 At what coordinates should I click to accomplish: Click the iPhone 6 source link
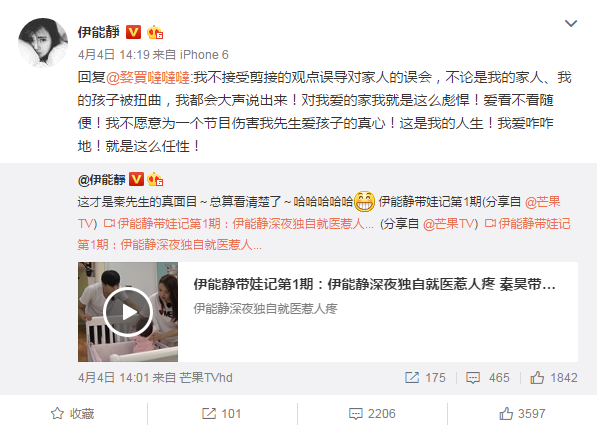204,55
